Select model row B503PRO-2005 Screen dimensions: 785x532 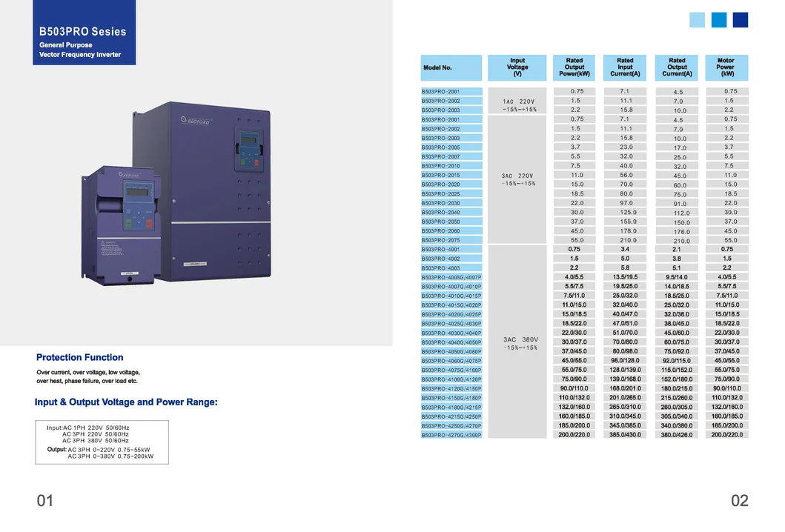tap(451, 147)
